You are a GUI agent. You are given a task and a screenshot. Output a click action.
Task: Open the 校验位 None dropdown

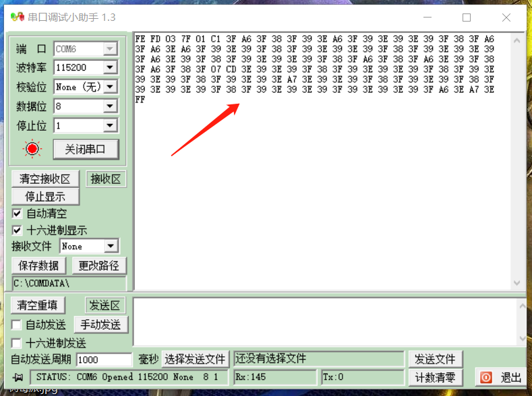point(110,87)
